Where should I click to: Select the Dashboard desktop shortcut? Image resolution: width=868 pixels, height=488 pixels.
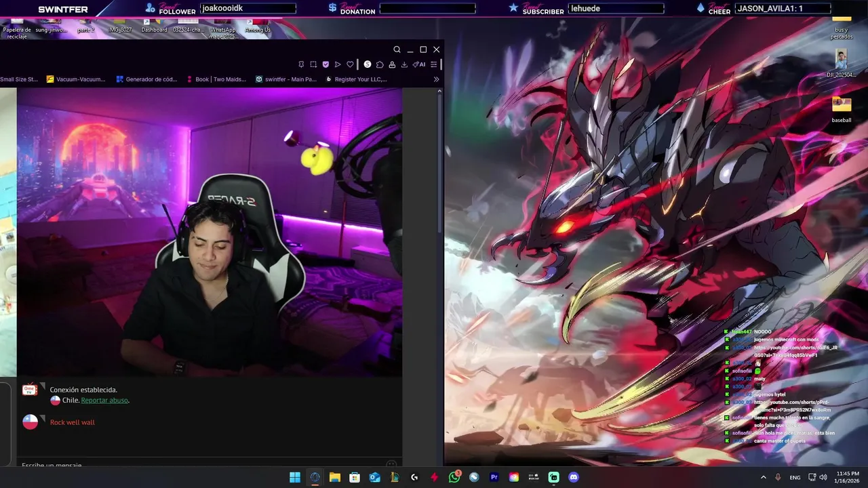(x=154, y=26)
